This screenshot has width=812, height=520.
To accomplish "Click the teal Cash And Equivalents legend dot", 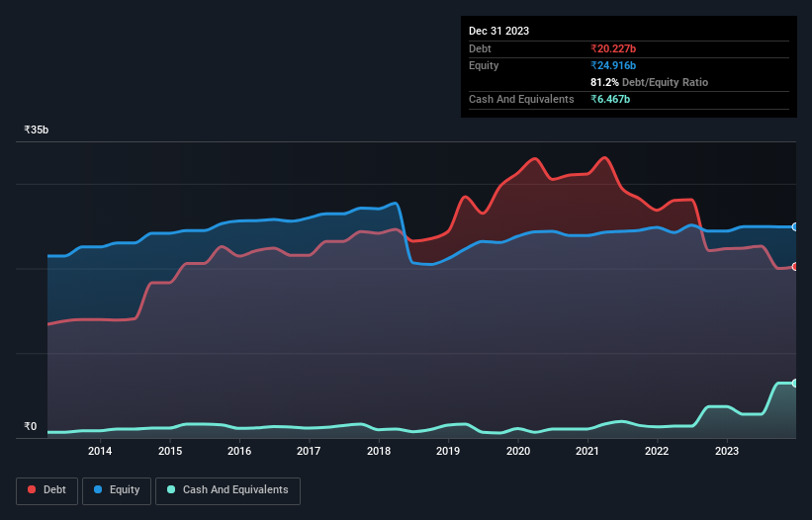I will tap(171, 489).
